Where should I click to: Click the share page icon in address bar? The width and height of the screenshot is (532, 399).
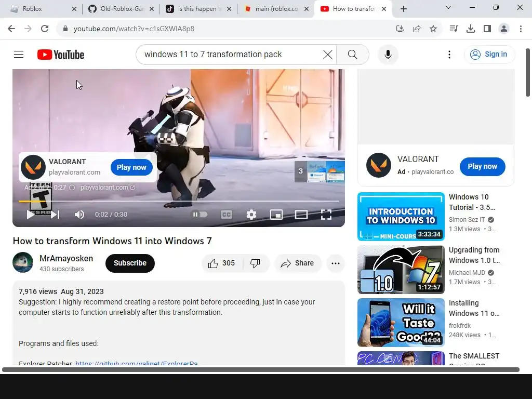click(x=417, y=29)
